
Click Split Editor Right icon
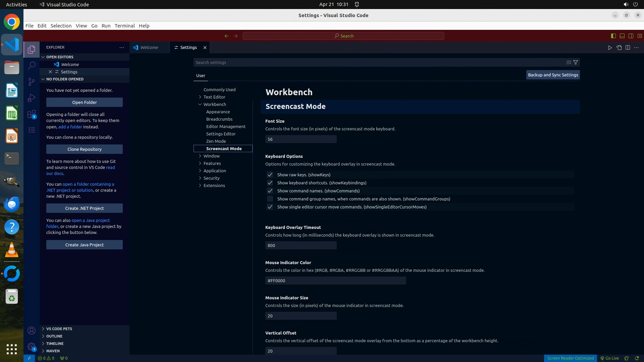[628, 48]
